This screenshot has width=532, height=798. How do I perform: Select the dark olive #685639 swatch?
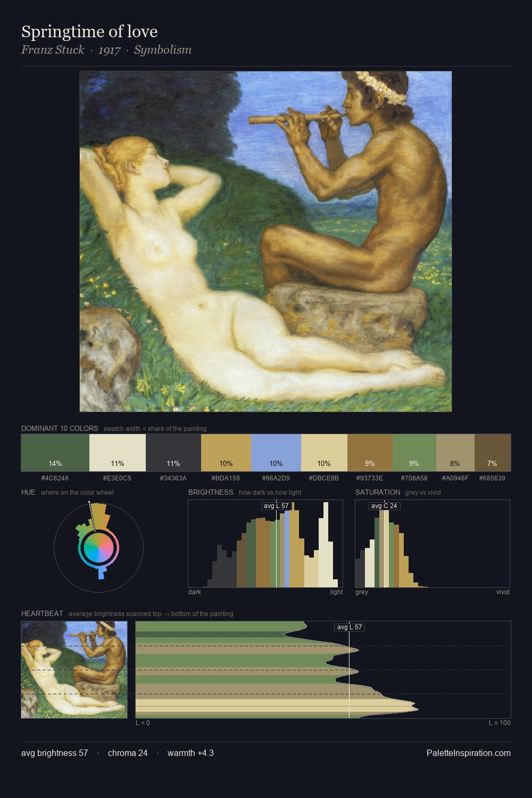[x=492, y=453]
